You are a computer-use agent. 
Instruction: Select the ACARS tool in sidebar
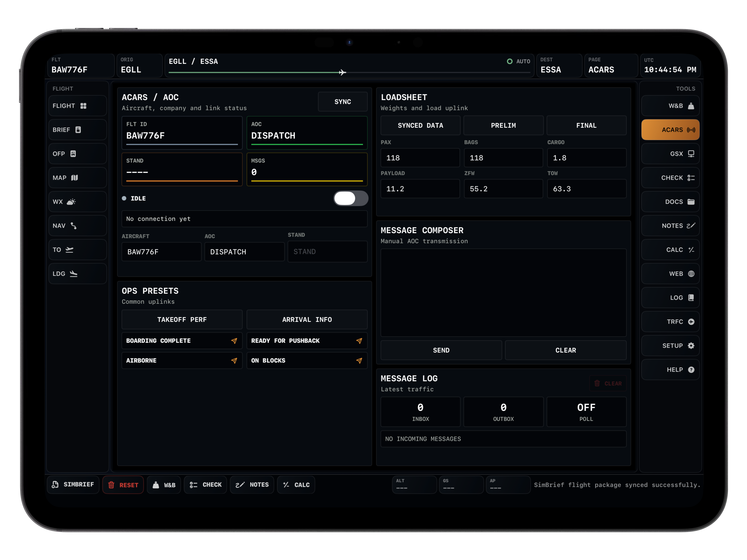[x=670, y=130]
